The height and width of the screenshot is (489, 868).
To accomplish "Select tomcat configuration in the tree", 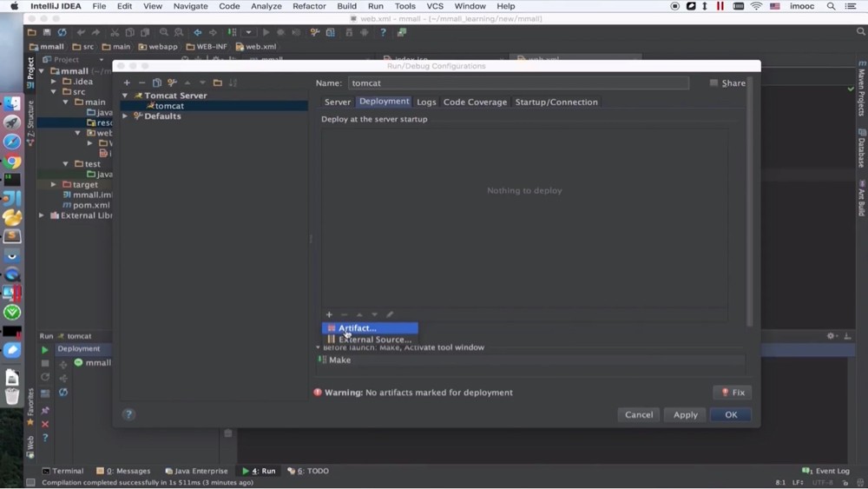I will 214,106.
